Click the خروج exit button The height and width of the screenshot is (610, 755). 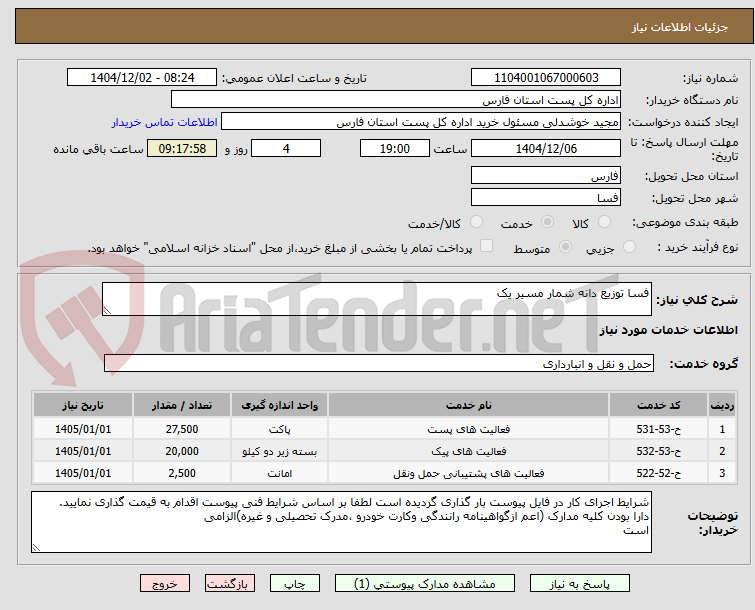pyautogui.click(x=165, y=584)
